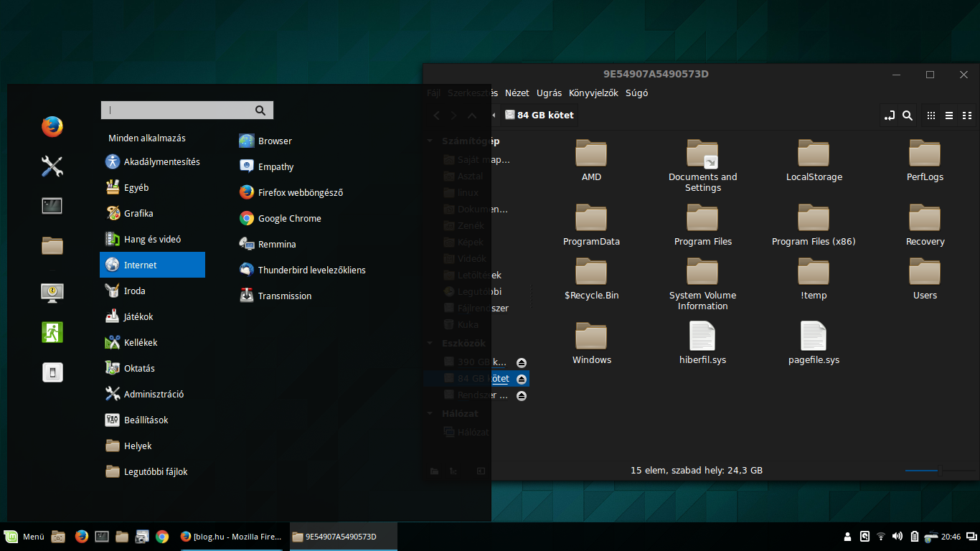
Task: Open the Helyek category
Action: pyautogui.click(x=152, y=446)
